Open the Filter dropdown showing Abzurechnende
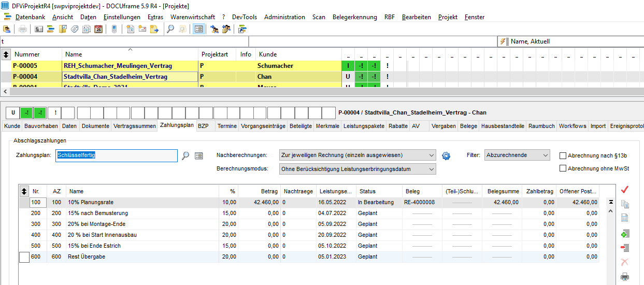Viewport: 644px width, 285px height. [517, 155]
